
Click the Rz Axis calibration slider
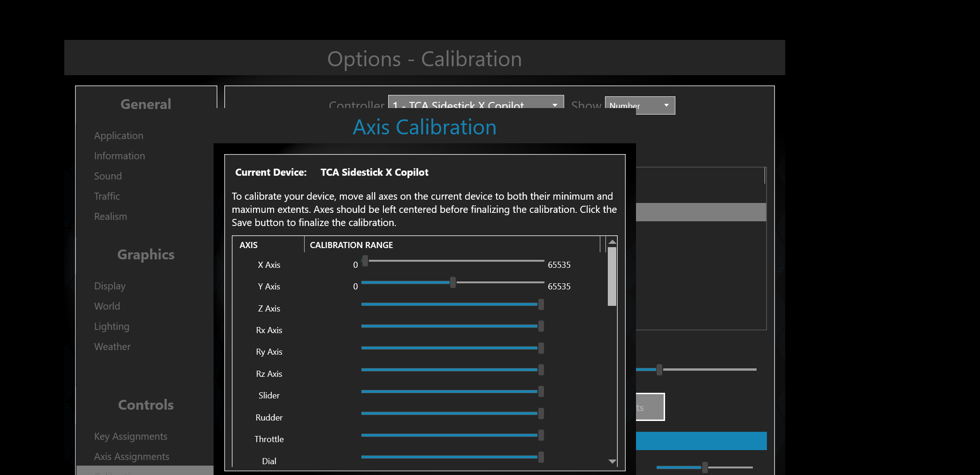click(453, 370)
